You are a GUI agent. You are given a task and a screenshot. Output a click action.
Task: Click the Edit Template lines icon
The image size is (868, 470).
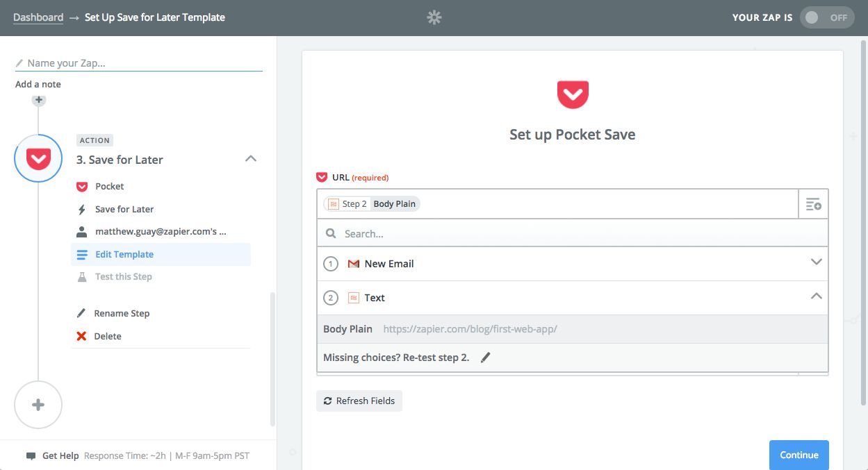[81, 254]
